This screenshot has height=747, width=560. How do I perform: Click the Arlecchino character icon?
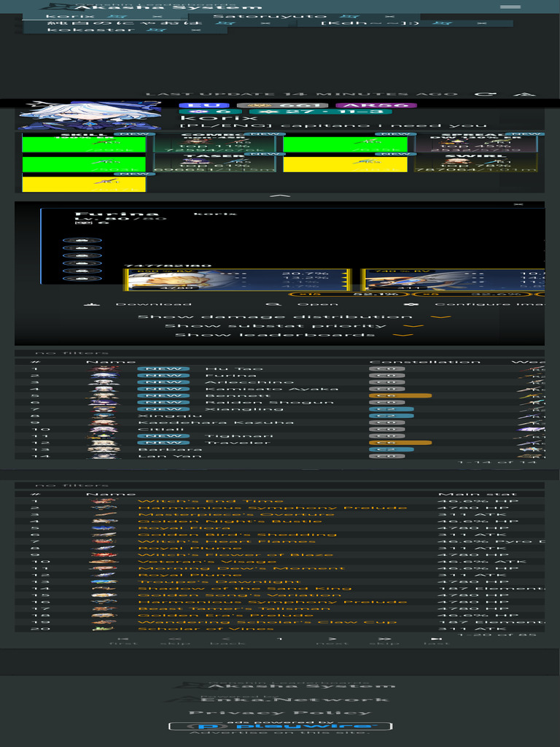click(104, 382)
